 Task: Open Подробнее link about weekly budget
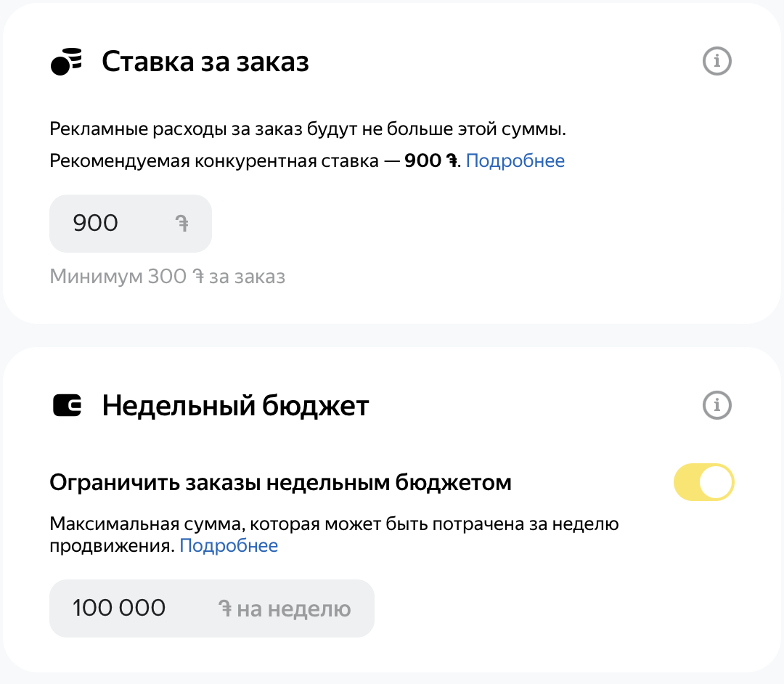pos(229,545)
